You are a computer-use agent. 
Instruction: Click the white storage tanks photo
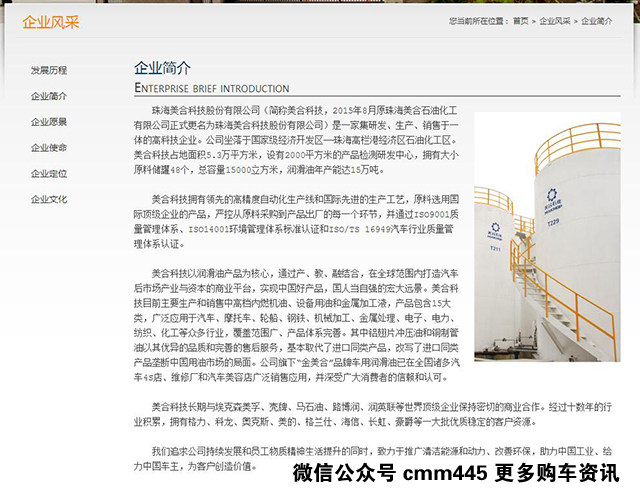click(x=547, y=236)
